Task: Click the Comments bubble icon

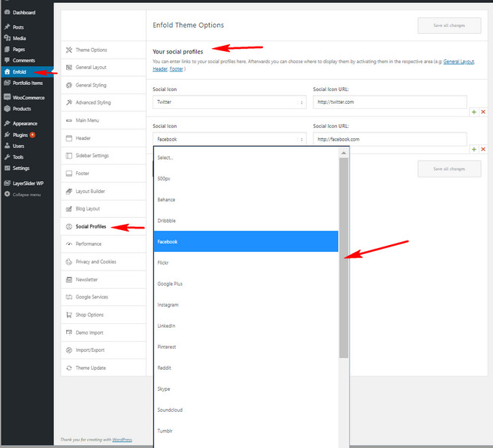Action: pyautogui.click(x=8, y=60)
